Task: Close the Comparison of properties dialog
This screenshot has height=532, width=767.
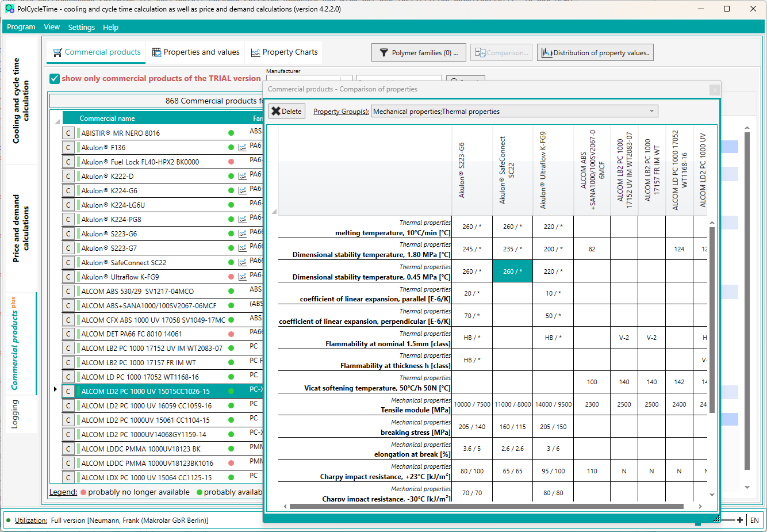Action: [715, 90]
